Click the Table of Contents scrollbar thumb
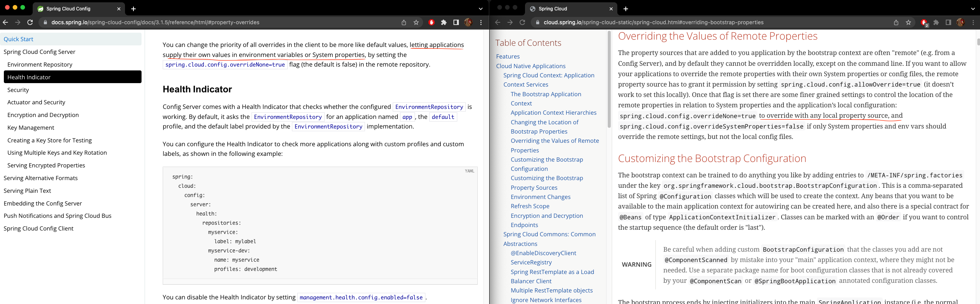Screen dimensions: 980x304 click(x=609, y=80)
